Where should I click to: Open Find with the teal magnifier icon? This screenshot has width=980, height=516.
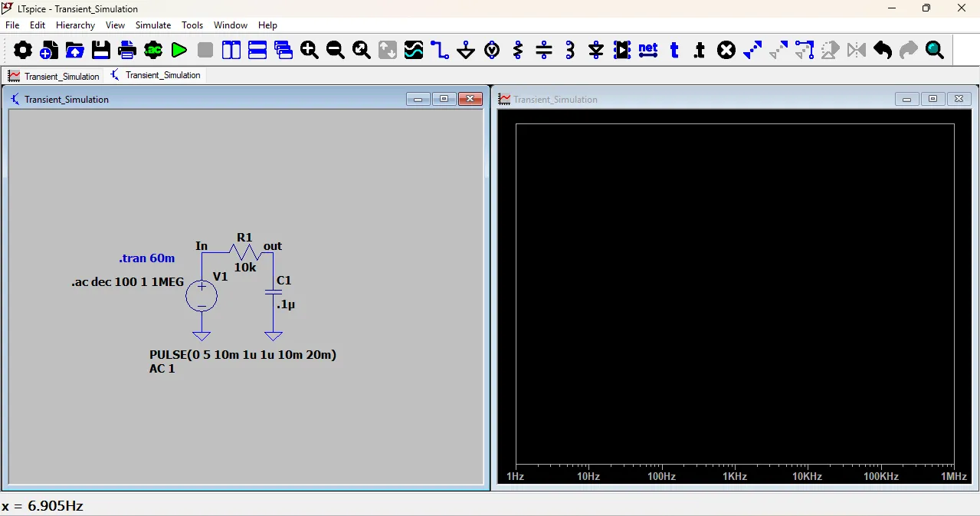(x=935, y=51)
